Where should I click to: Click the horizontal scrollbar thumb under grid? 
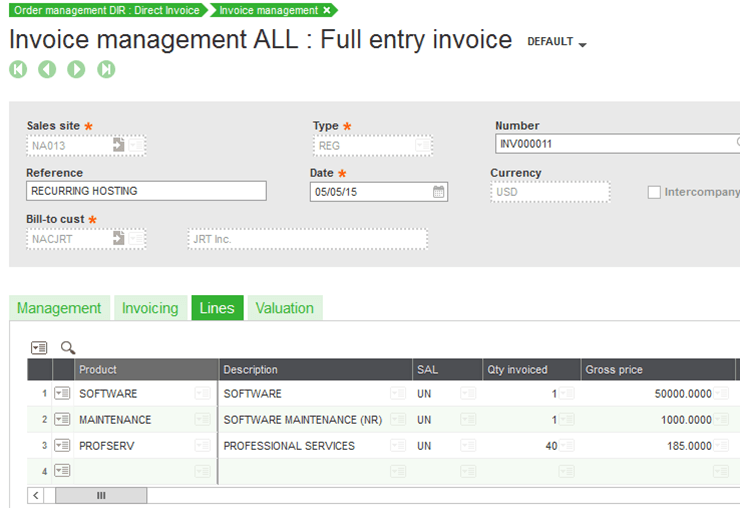(101, 495)
